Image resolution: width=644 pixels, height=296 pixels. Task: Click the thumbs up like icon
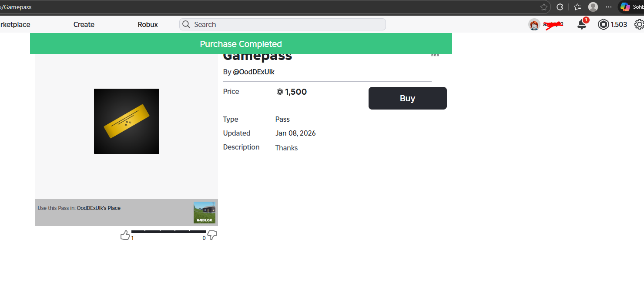tap(125, 236)
